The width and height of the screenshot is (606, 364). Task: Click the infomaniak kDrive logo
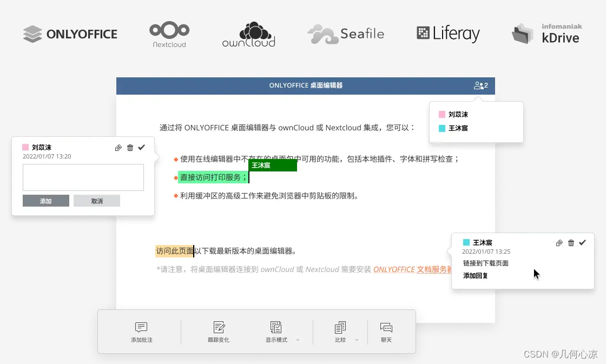click(547, 34)
